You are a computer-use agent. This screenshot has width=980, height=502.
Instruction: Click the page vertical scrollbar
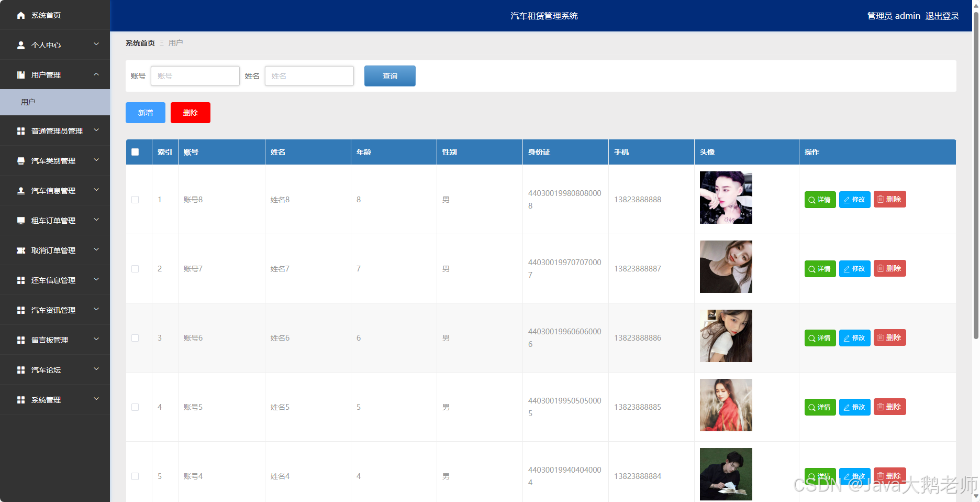coord(976,175)
